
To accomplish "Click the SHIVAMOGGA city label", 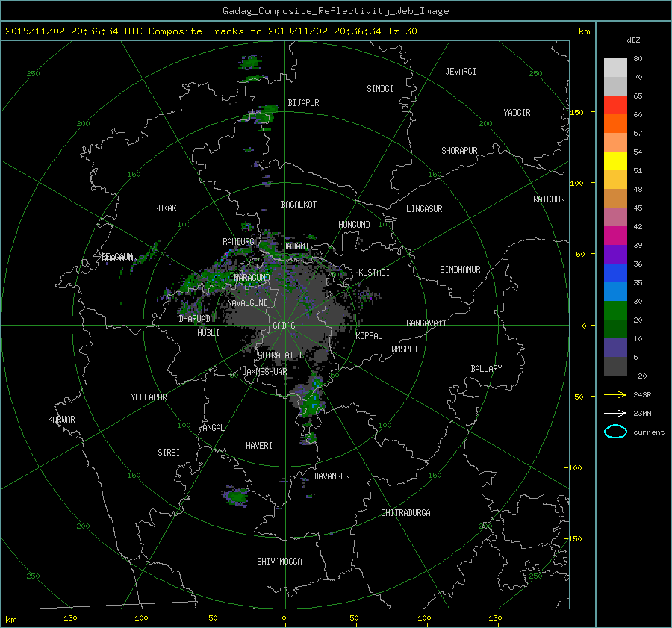I will [x=279, y=562].
